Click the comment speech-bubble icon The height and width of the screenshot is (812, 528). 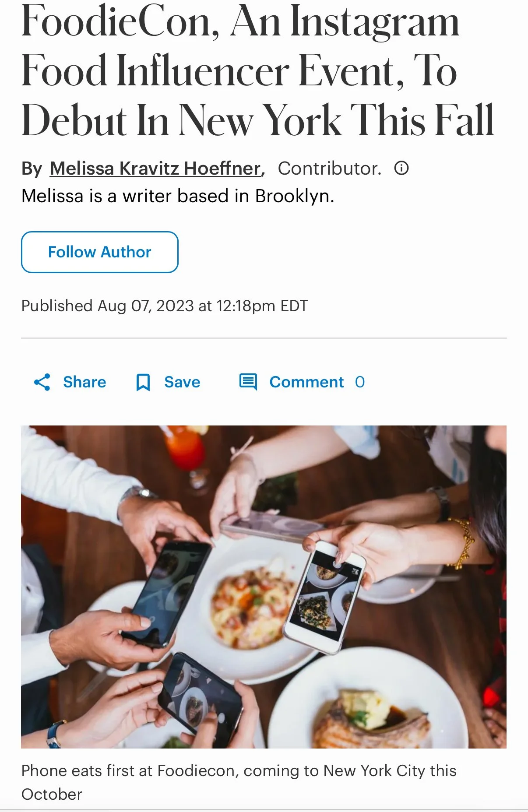click(248, 382)
